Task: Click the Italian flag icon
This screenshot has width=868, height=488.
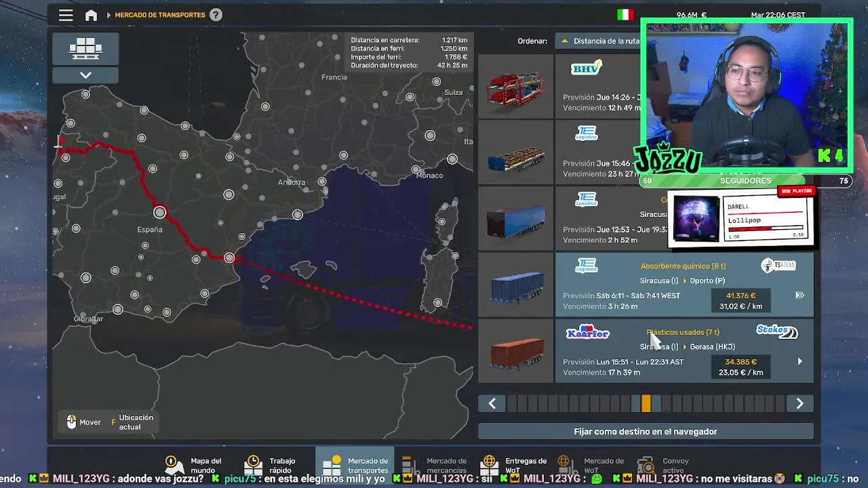Action: pos(625,14)
